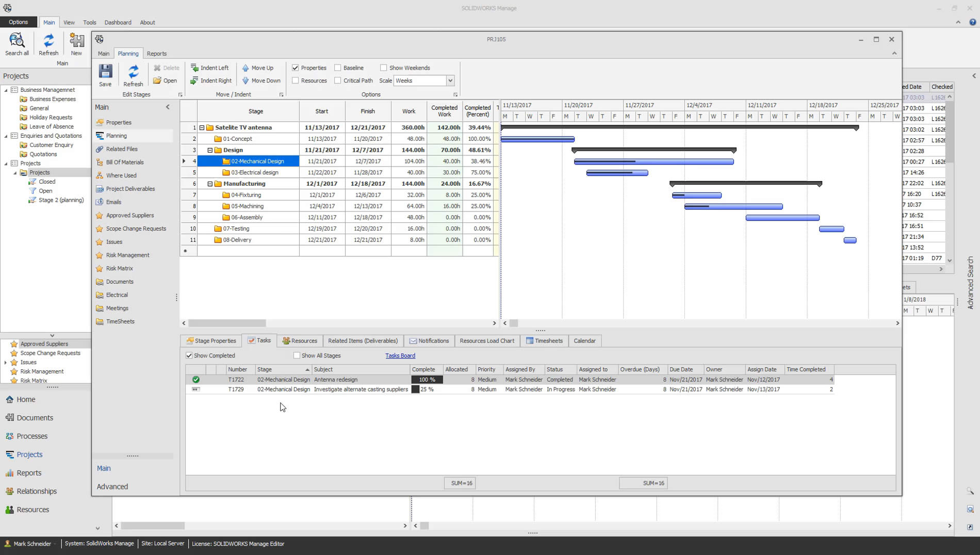The width and height of the screenshot is (980, 555).
Task: Uncheck Show Completed checkbox
Action: pos(189,355)
